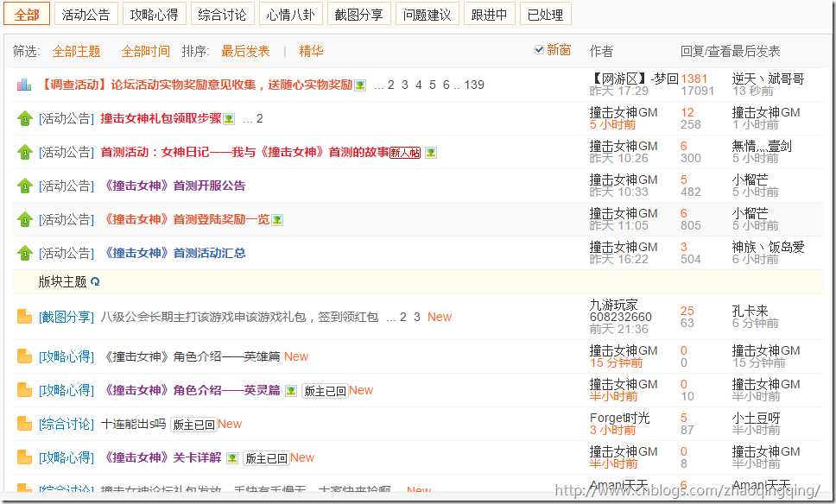Click the pinned arrow icon for 首测登陆奖励一览
836x504 pixels.
coord(24,219)
